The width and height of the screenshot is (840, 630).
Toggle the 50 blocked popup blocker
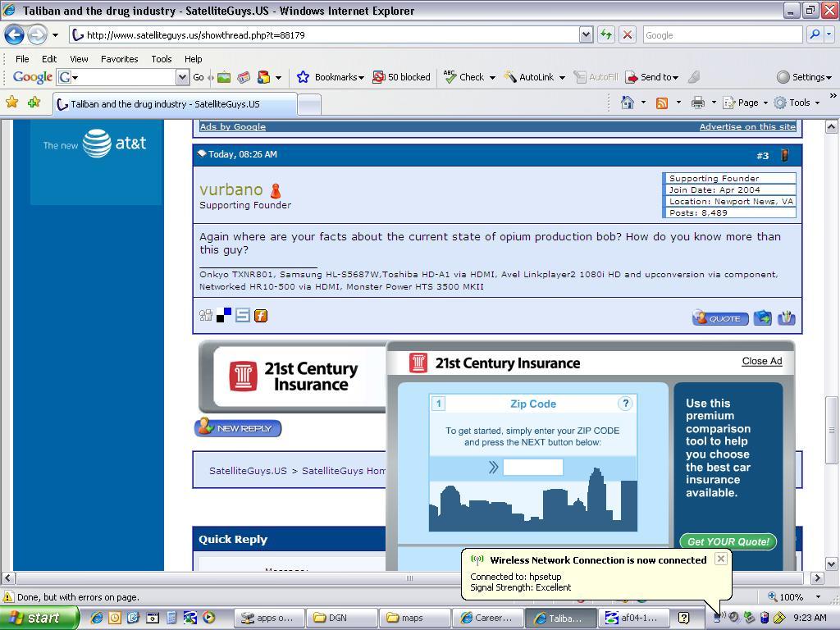coord(401,77)
